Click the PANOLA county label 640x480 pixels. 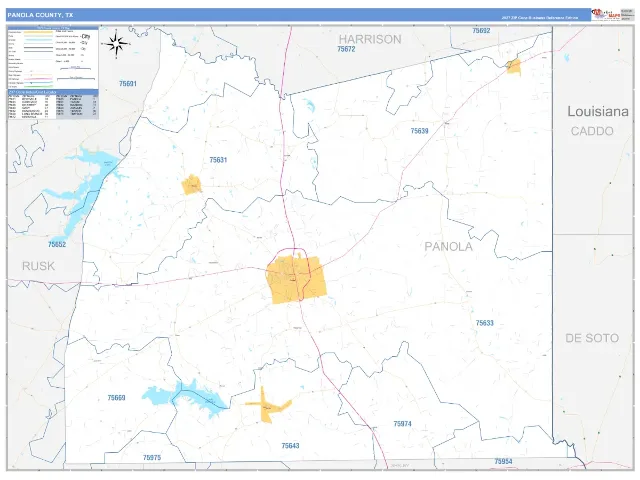[449, 247]
